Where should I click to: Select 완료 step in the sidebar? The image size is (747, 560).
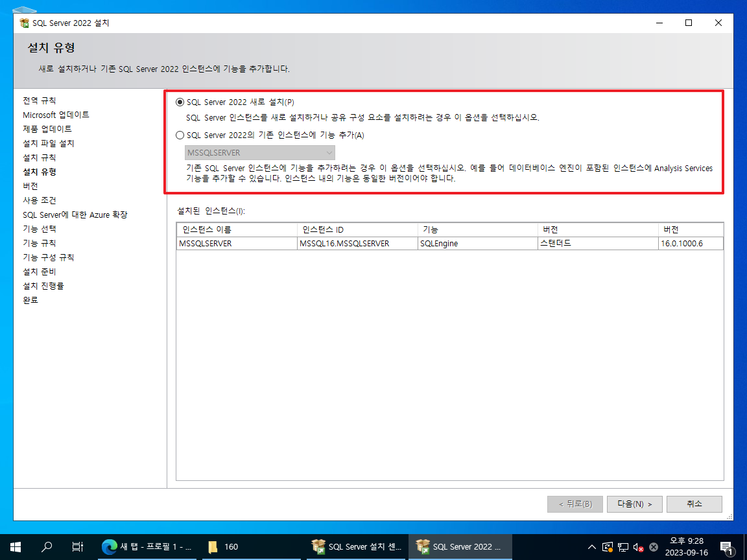[x=30, y=301]
